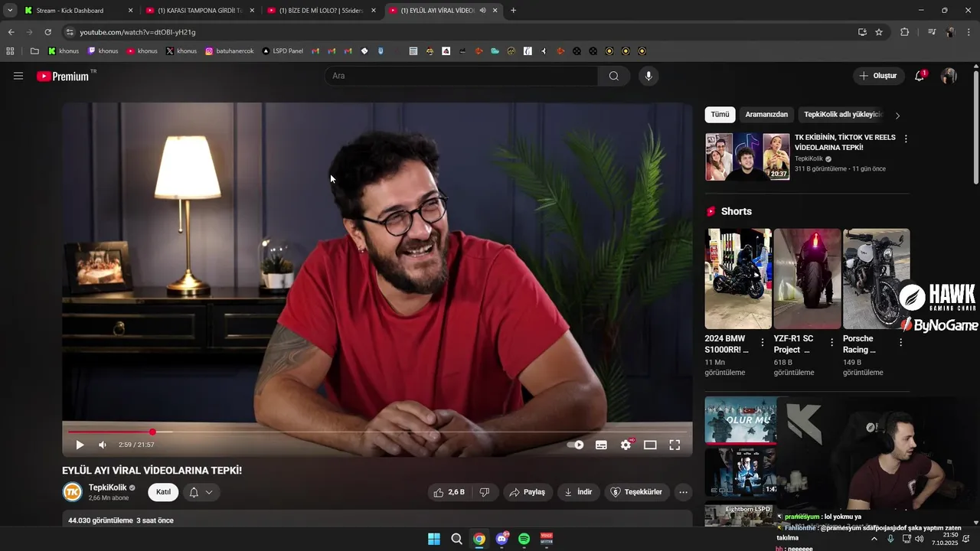Open the TepkiKolik channel name link
This screenshot has width=980, height=551.
point(108,487)
